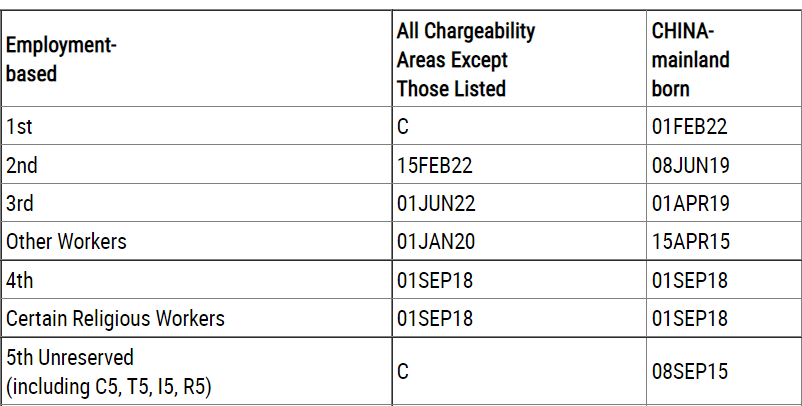Viewport: 802px width, 406px height.
Task: Click the Other Workers row label
Action: 66,241
